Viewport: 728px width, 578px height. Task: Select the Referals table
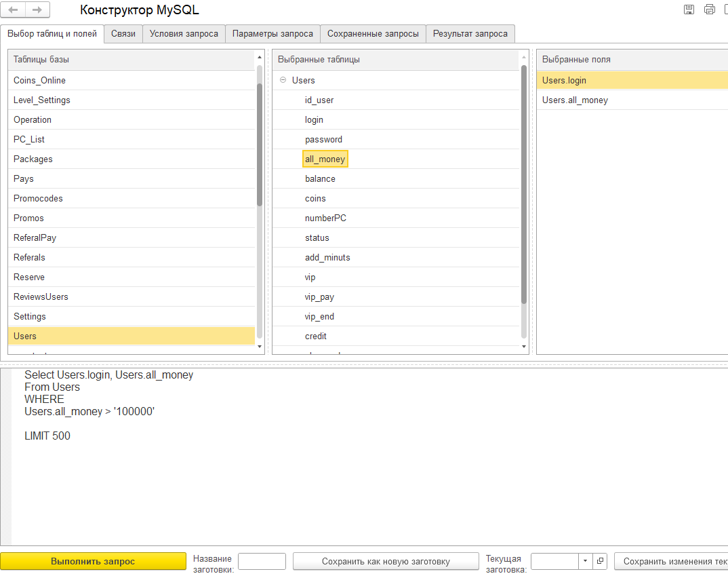click(132, 257)
